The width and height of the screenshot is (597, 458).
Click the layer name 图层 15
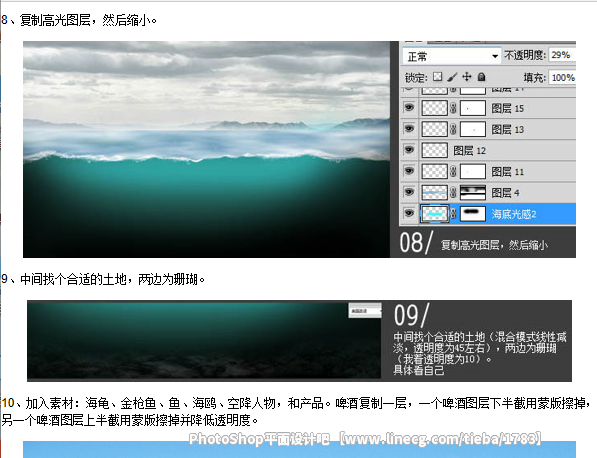(x=508, y=109)
